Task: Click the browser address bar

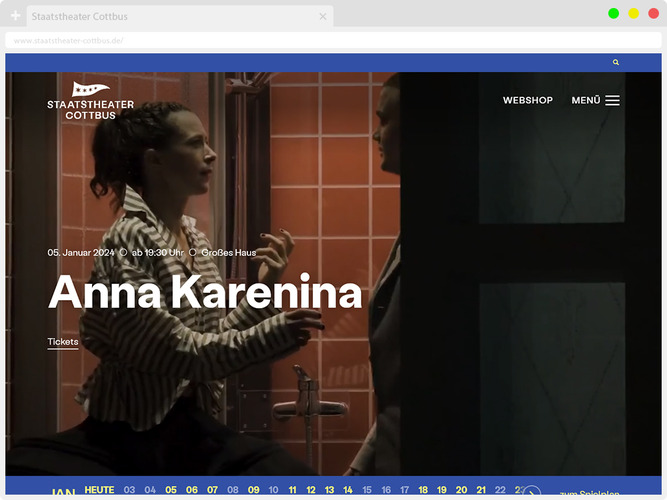Action: [x=330, y=41]
